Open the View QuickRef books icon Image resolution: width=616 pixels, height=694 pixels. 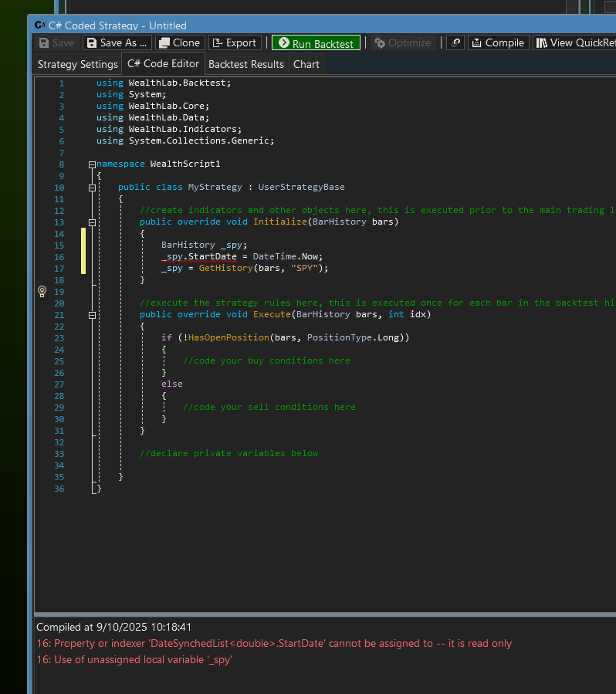point(541,43)
